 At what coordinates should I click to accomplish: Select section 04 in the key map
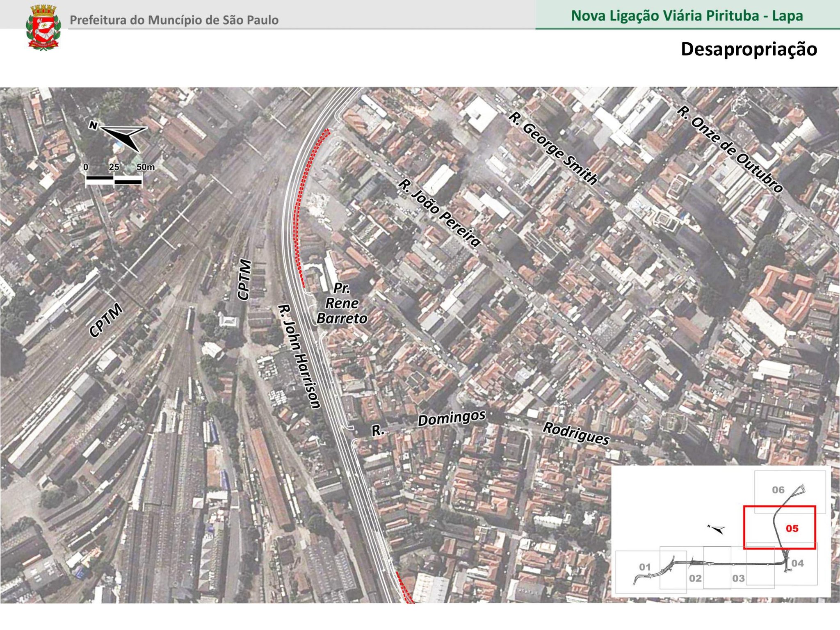point(797,563)
